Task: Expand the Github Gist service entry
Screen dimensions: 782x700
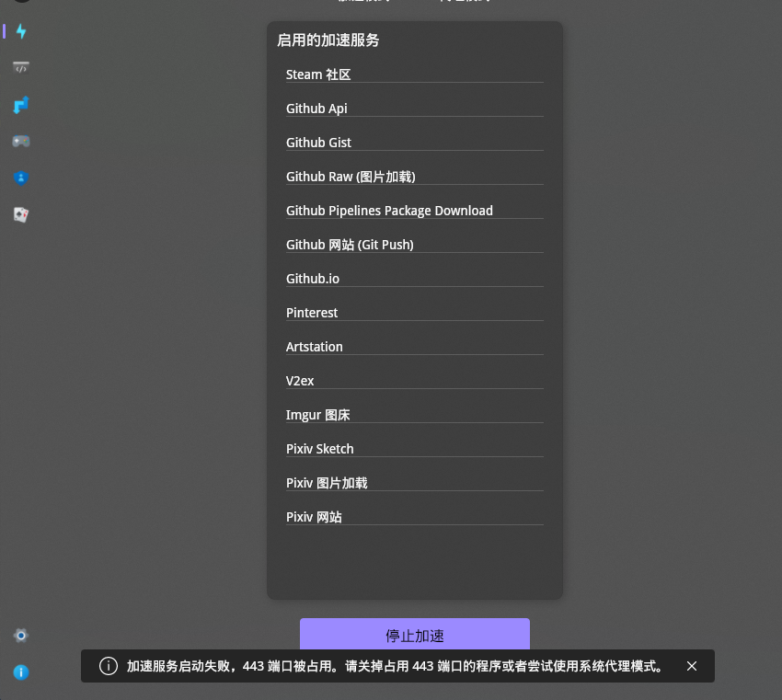Action: 414,143
